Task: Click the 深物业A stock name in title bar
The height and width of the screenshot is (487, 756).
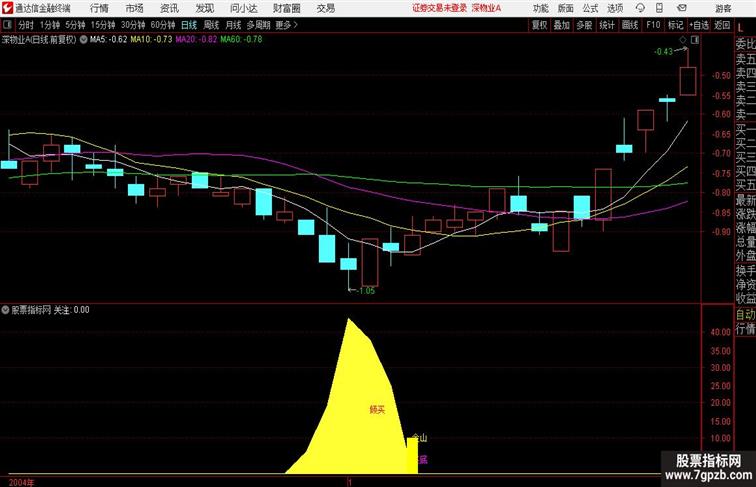Action: pyautogui.click(x=486, y=8)
